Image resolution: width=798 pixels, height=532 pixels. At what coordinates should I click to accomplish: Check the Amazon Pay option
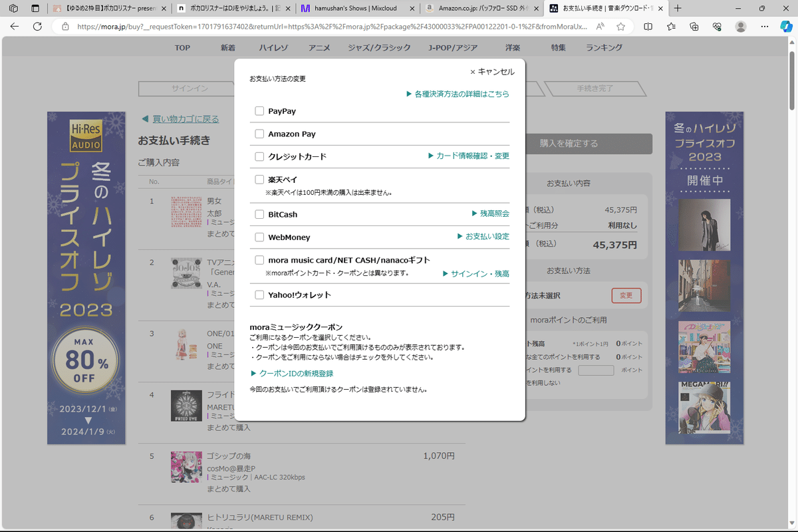tap(259, 134)
